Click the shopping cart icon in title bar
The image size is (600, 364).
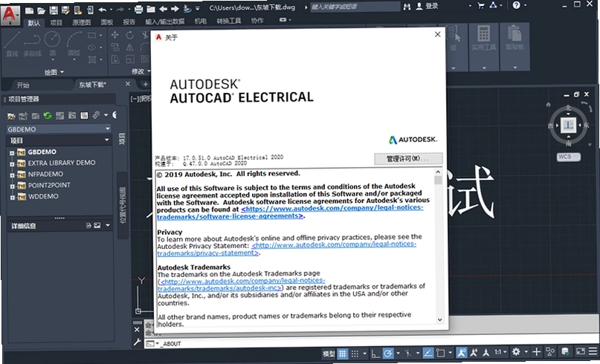[x=481, y=5]
